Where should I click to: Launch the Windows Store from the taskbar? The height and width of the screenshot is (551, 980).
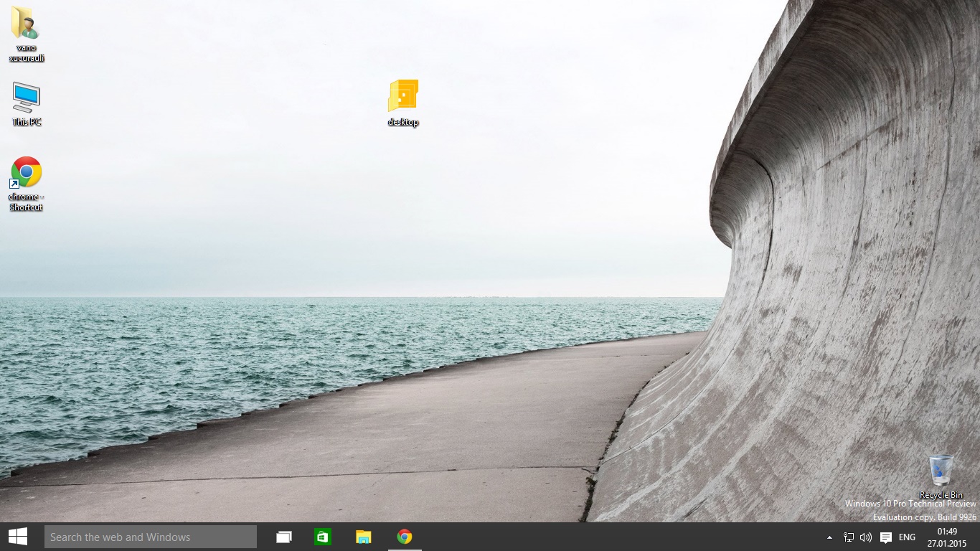(323, 537)
